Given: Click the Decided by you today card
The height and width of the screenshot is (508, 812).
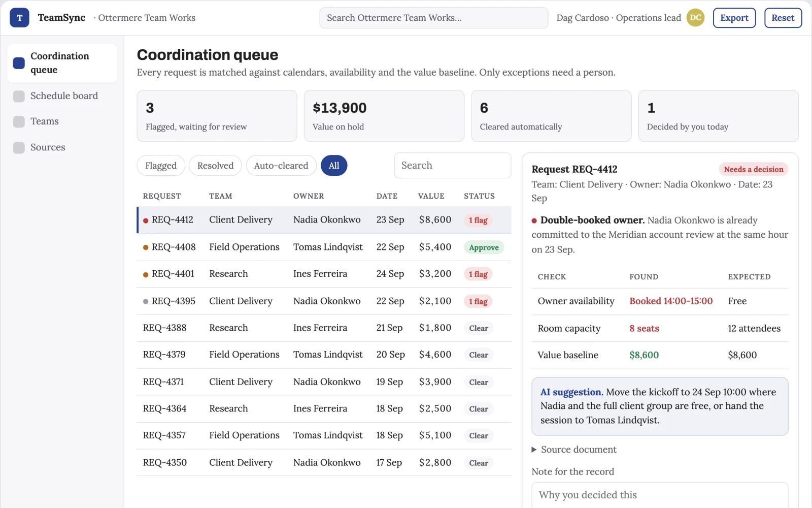Looking at the screenshot, I should [x=719, y=116].
